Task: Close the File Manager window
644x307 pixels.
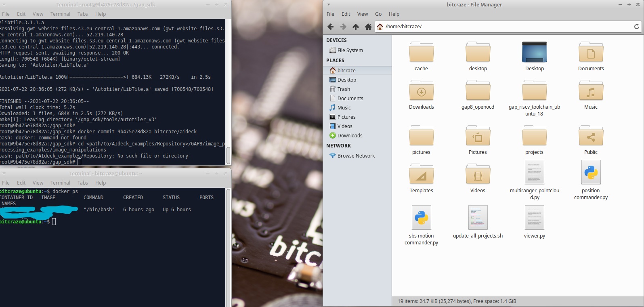Action: click(637, 4)
